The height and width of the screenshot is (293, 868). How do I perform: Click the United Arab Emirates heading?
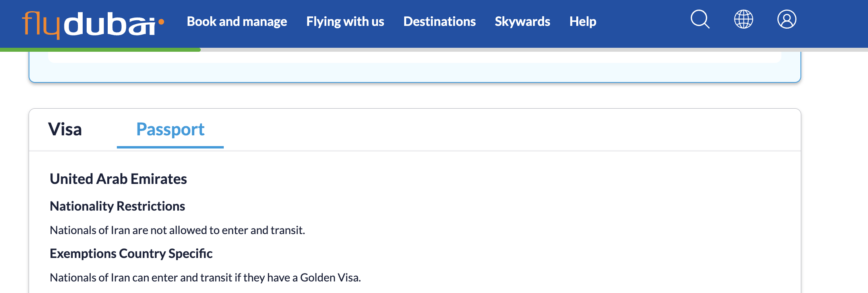118,179
